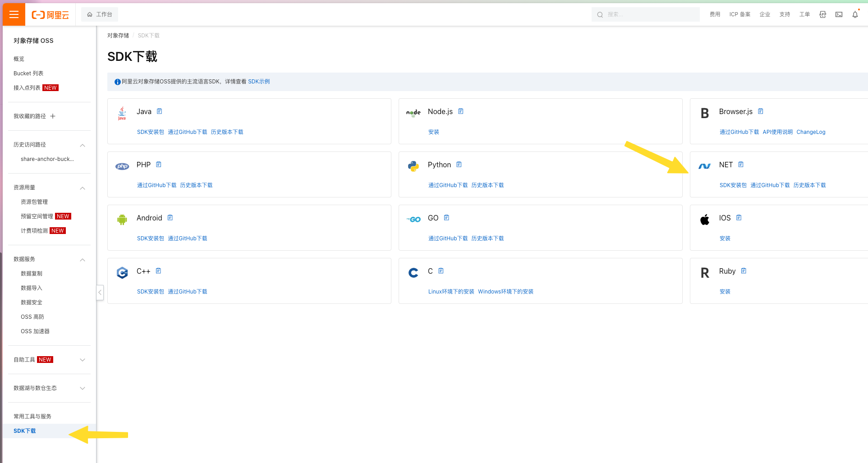Click the plus icon to add favorite path
This screenshot has height=463, width=868.
click(x=53, y=116)
